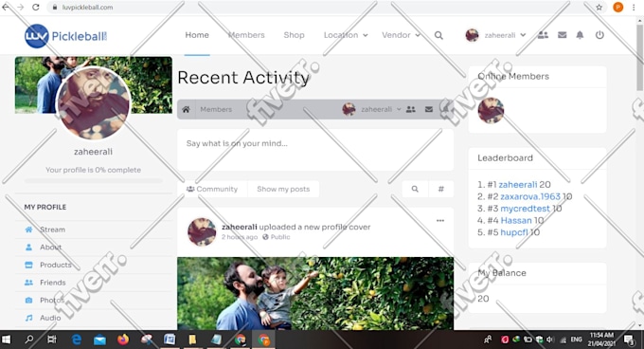The width and height of the screenshot is (644, 349).
Task: Click the Luv Pickleball logo
Action: coord(66,36)
